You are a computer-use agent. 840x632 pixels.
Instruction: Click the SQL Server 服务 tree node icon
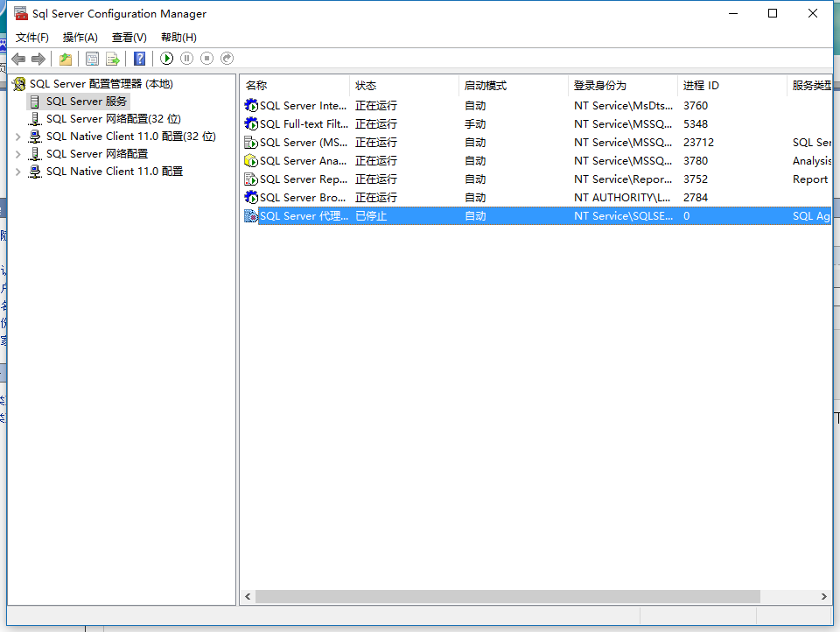click(x=35, y=102)
